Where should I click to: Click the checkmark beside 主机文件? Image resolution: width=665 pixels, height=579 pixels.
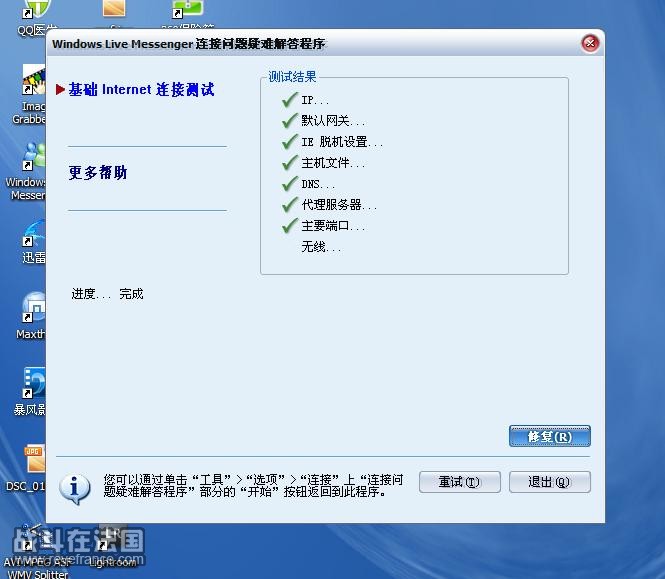coord(290,162)
